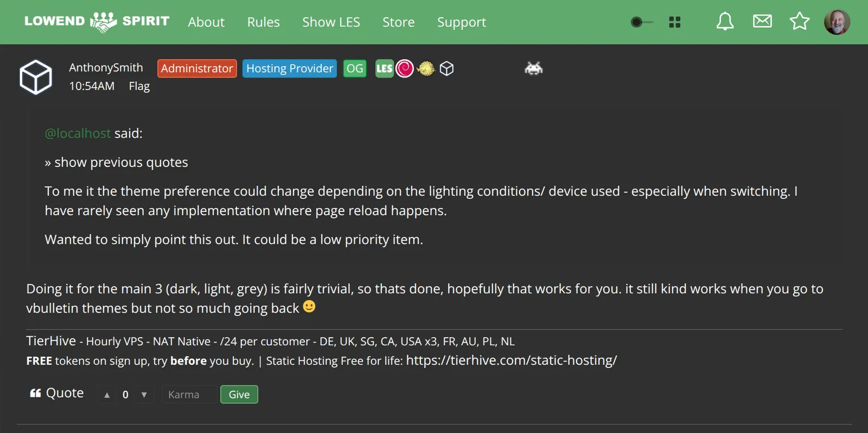Click the green LES badge icon
Viewport: 868px width, 433px height.
coord(384,68)
